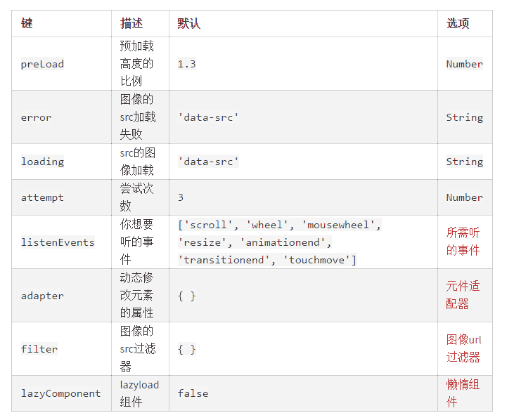Click the false default for lazyComponent
Image resolution: width=514 pixels, height=420 pixels.
pos(193,393)
